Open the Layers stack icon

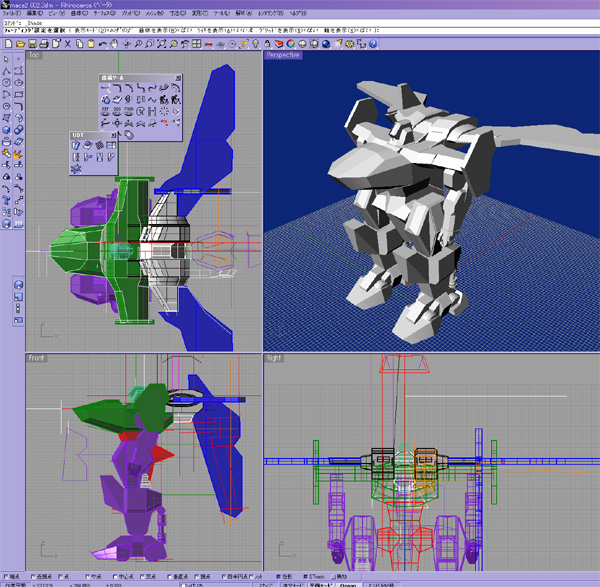279,44
